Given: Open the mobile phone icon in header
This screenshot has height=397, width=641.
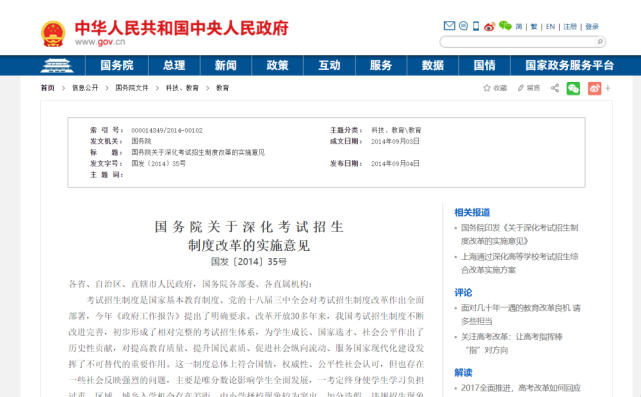Looking at the screenshot, I should [x=476, y=26].
